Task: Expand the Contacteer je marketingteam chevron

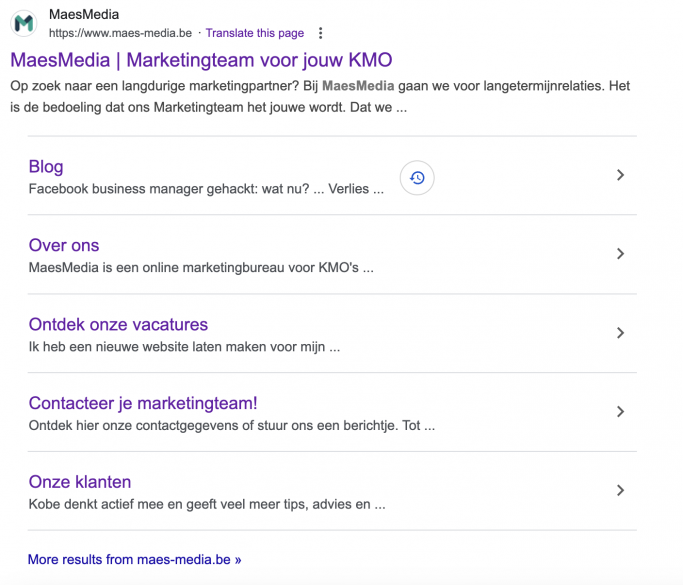Action: (620, 412)
